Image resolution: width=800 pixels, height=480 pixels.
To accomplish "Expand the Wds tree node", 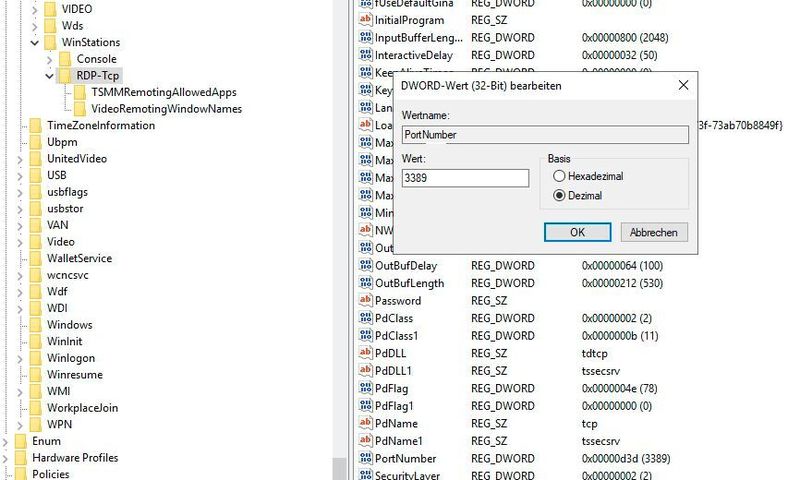I will pos(35,26).
